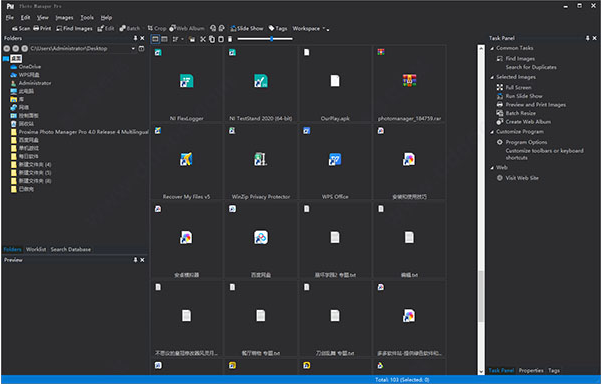This screenshot has width=602, height=385.
Task: Select the Full Screen task icon
Action: pyautogui.click(x=499, y=88)
